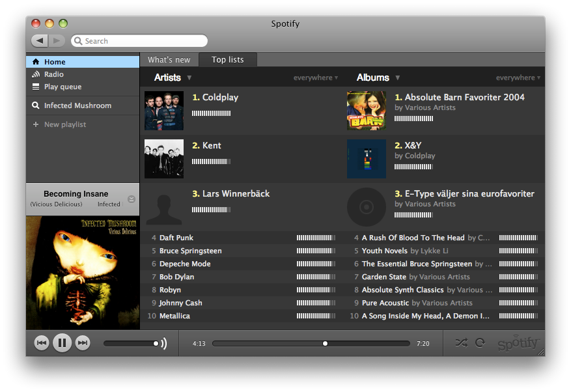
Task: Click E-Type album placeholder disc icon
Action: [367, 207]
